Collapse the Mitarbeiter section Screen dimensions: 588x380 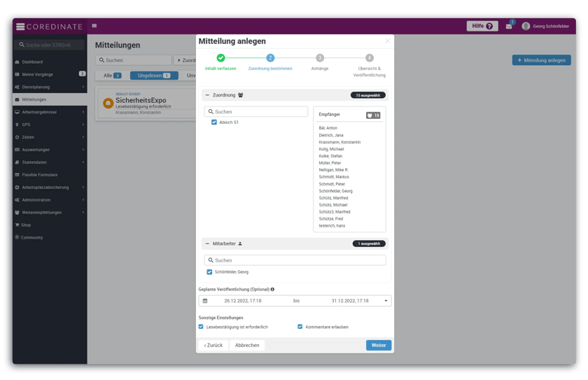(207, 244)
